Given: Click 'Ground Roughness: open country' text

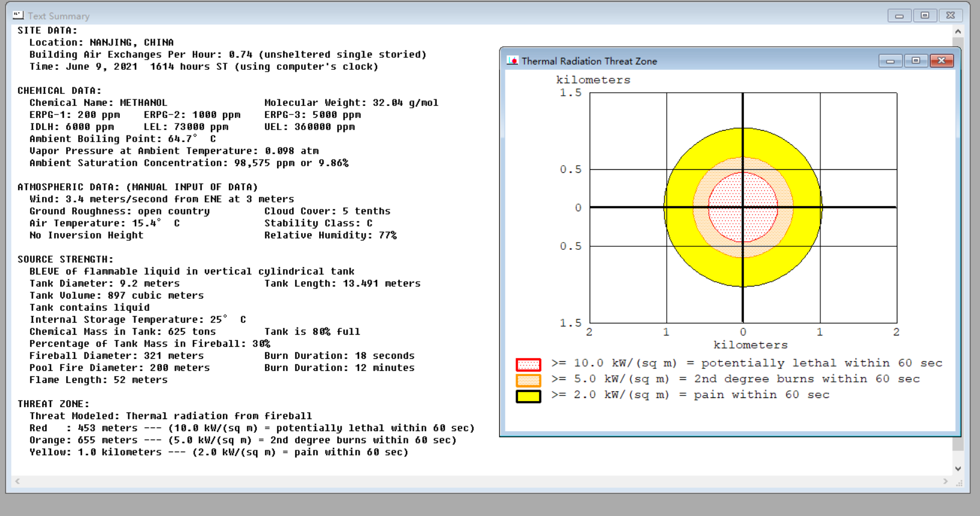Looking at the screenshot, I should [120, 211].
